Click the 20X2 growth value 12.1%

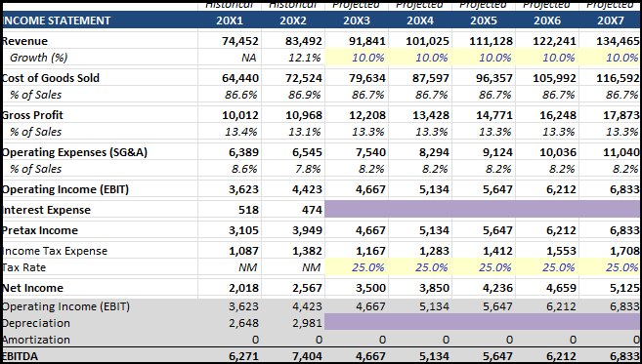305,58
